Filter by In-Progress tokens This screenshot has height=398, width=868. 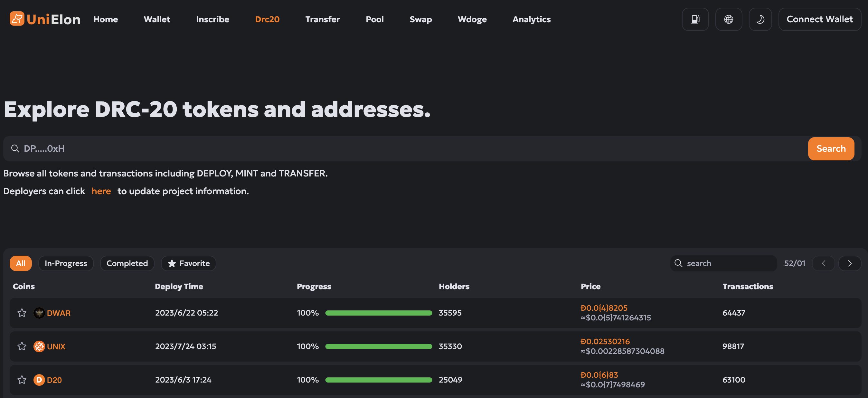[x=66, y=263]
